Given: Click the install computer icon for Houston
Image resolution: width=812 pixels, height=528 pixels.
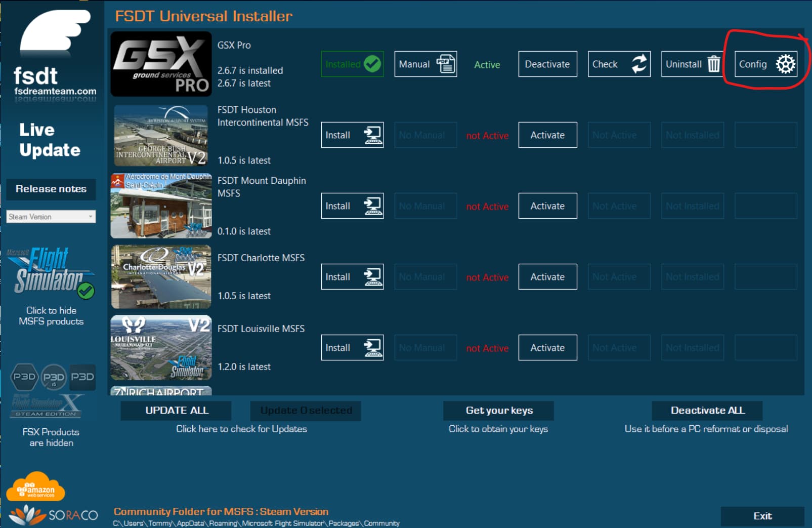Looking at the screenshot, I should (373, 135).
